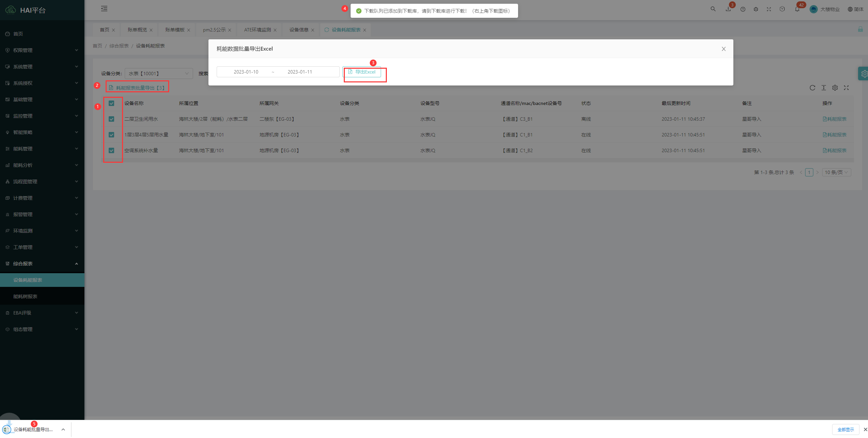Close the batch export Excel dialog
Screen dimensions: 868x438
click(x=724, y=49)
